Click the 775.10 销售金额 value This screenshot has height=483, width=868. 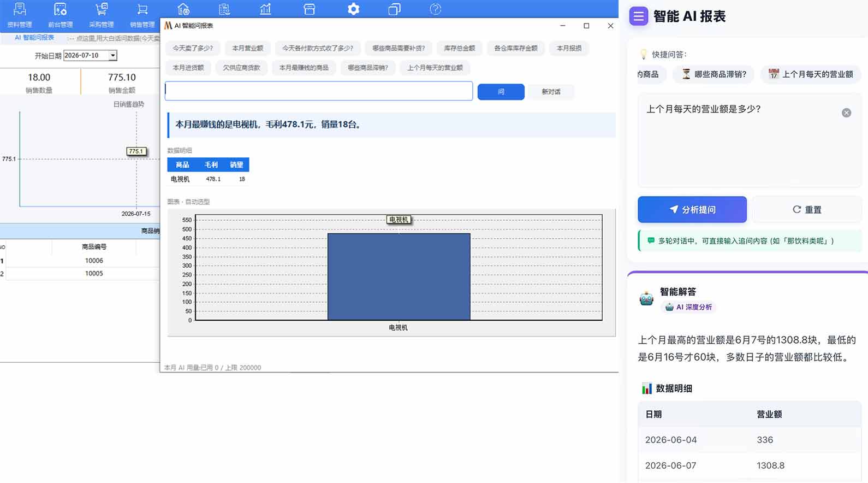click(122, 78)
